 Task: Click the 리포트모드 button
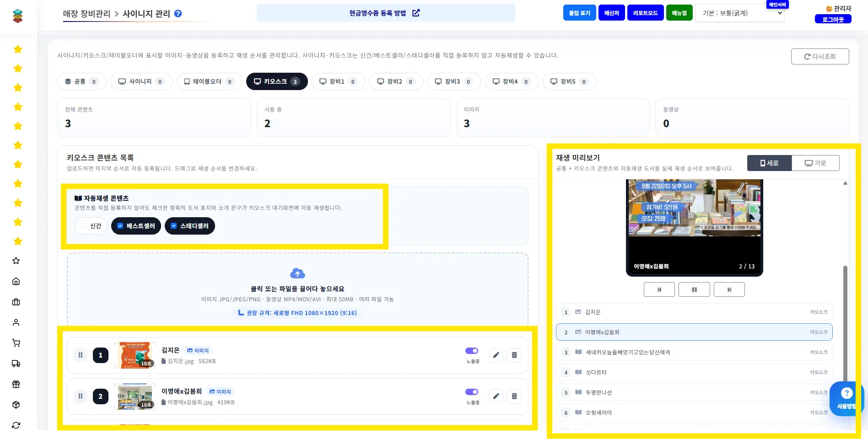click(x=645, y=13)
